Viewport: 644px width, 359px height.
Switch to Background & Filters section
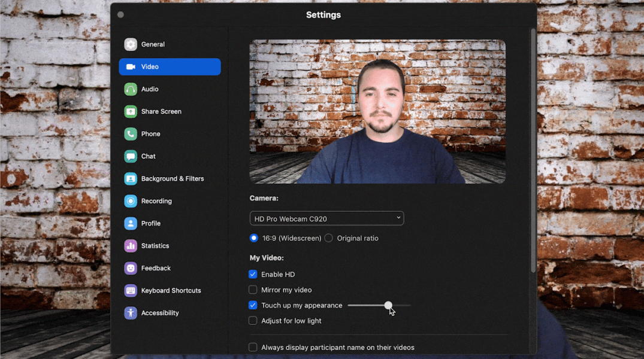tap(172, 179)
